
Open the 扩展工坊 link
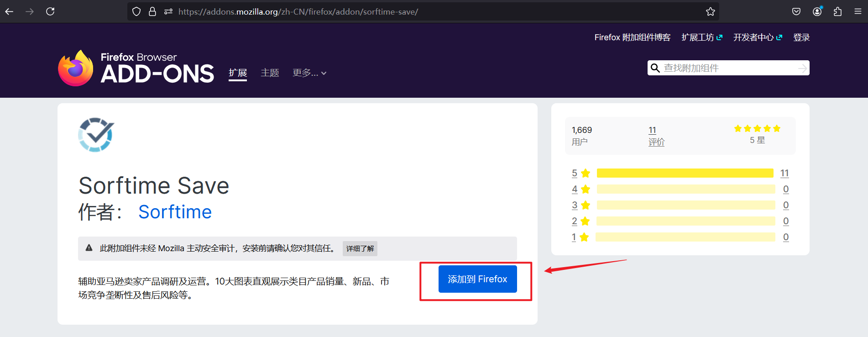click(x=702, y=37)
